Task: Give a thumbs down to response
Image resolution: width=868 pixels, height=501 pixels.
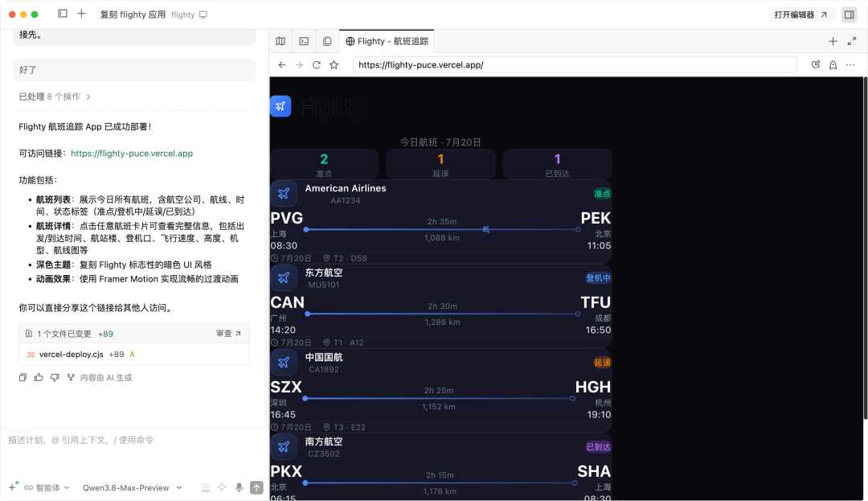Action: point(55,377)
